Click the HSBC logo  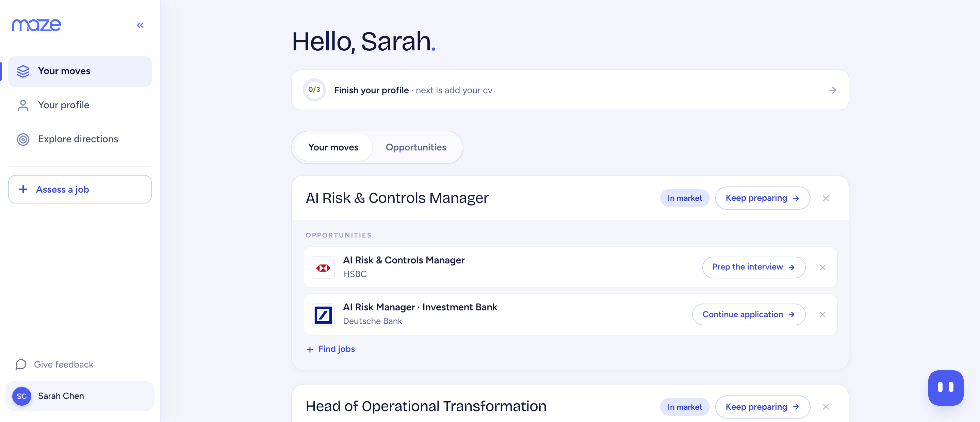coord(323,267)
